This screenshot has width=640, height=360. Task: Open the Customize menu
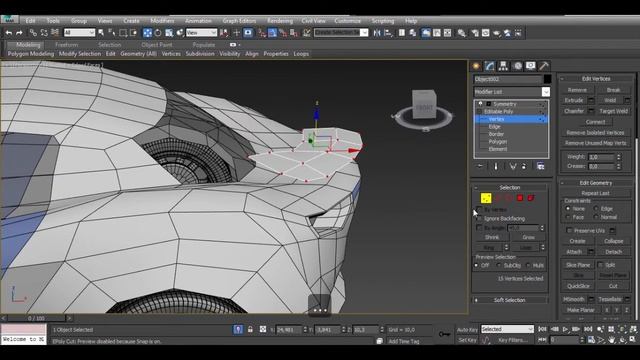(348, 20)
